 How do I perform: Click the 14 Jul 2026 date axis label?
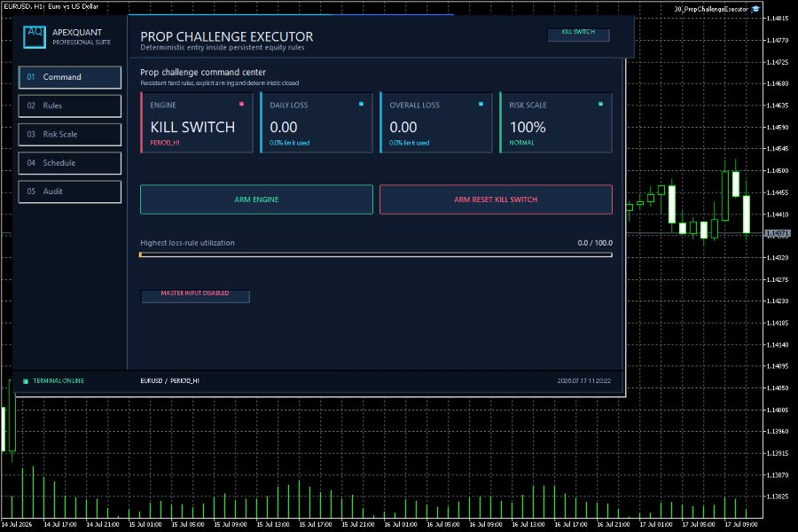(16, 524)
